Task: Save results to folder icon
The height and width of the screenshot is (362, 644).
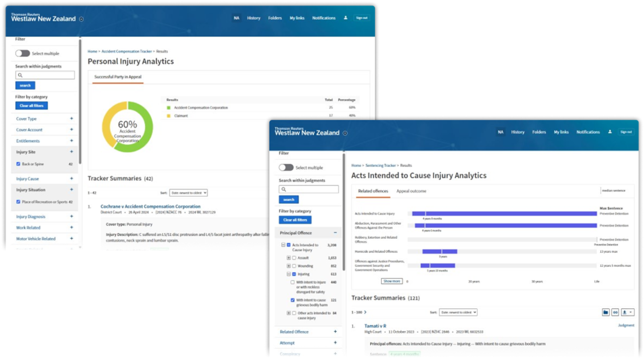Action: click(x=606, y=312)
